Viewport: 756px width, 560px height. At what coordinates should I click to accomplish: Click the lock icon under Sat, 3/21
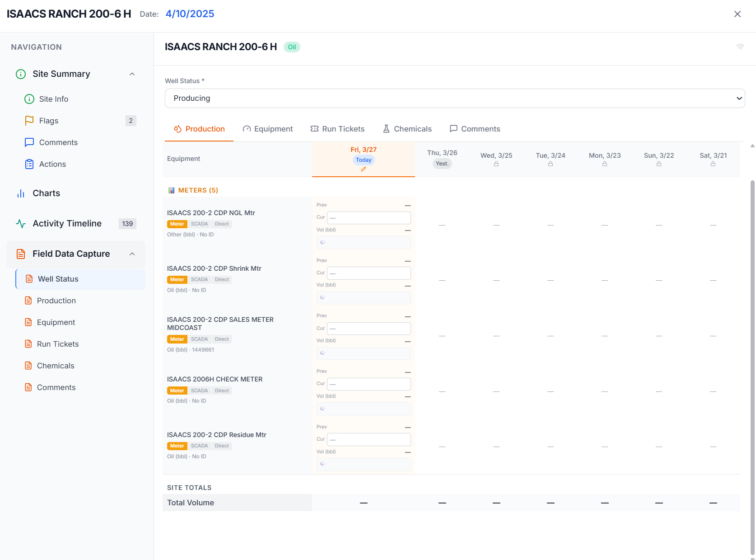(x=713, y=164)
